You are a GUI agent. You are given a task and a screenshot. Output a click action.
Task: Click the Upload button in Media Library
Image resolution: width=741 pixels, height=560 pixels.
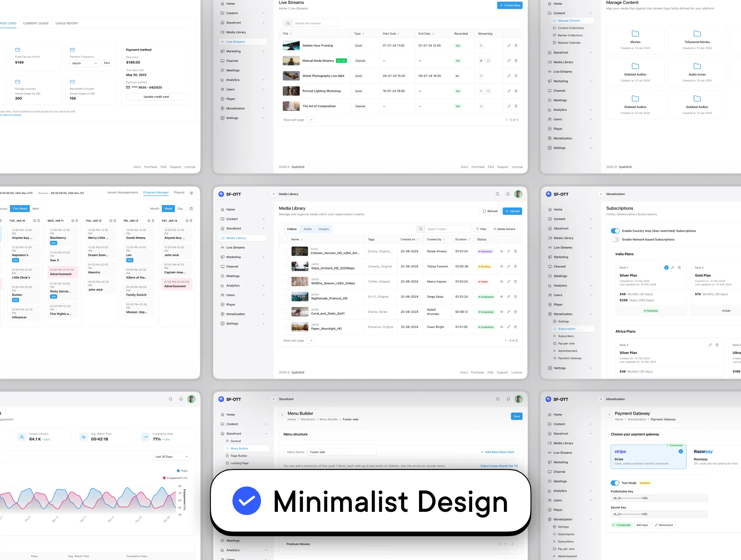click(513, 211)
